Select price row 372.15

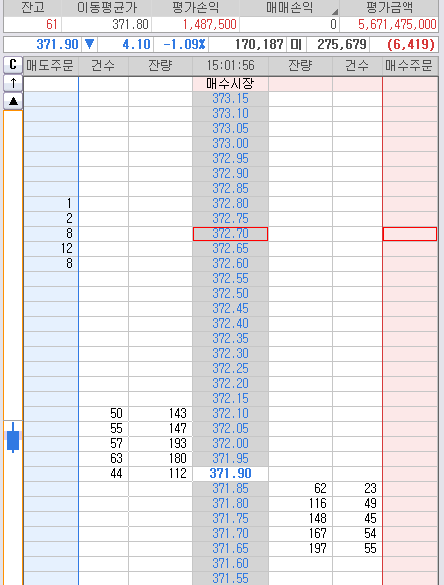[x=230, y=398]
